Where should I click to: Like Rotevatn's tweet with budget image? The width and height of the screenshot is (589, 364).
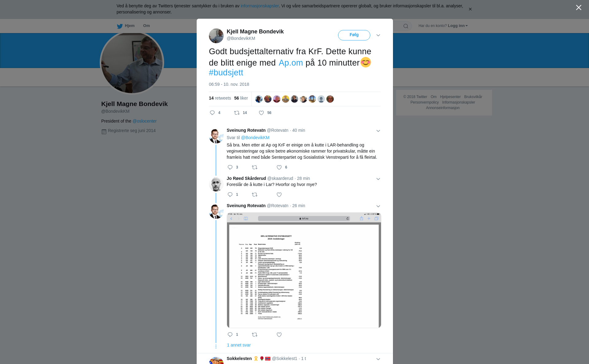pos(279,335)
